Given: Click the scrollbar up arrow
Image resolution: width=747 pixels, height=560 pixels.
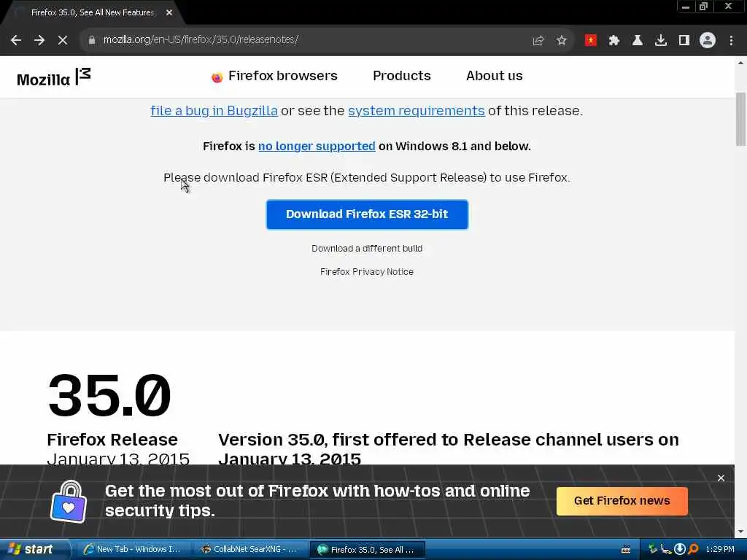Looking at the screenshot, I should (x=740, y=63).
